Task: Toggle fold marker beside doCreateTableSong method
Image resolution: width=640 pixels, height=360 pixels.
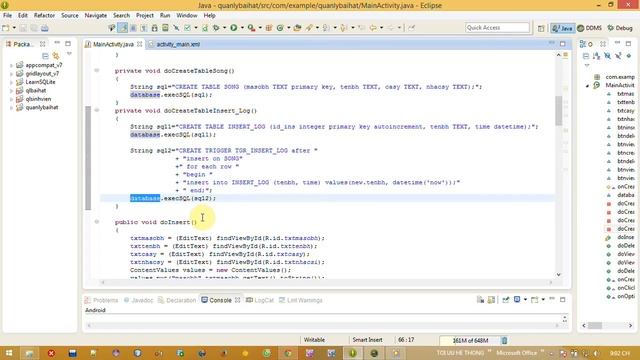Action: 97,70
